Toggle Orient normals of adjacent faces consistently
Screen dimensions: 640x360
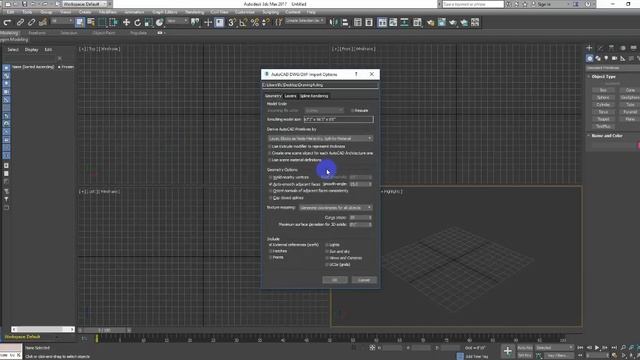pyautogui.click(x=271, y=191)
